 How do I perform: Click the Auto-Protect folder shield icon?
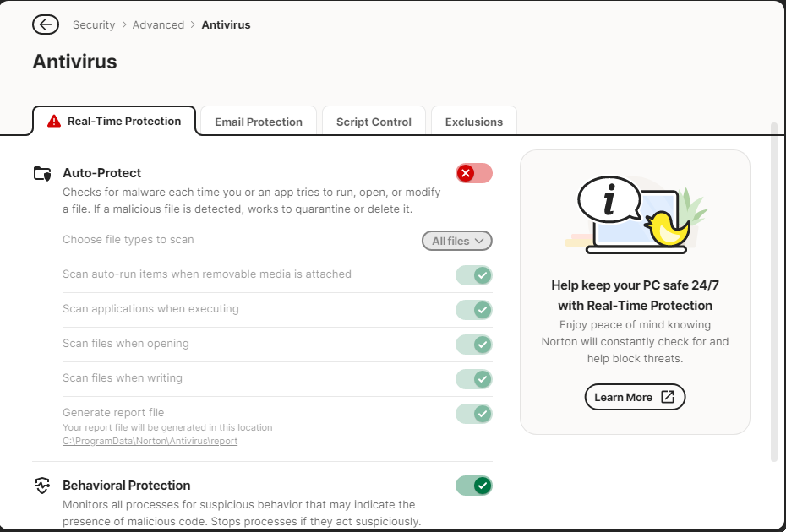point(42,174)
